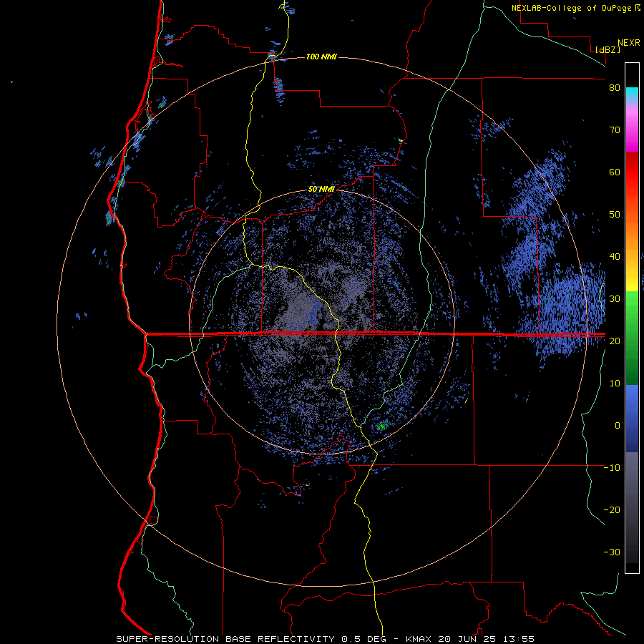Image resolution: width=644 pixels, height=644 pixels.
Task: Click the 60 value on the dBZ scale
Action: [615, 172]
